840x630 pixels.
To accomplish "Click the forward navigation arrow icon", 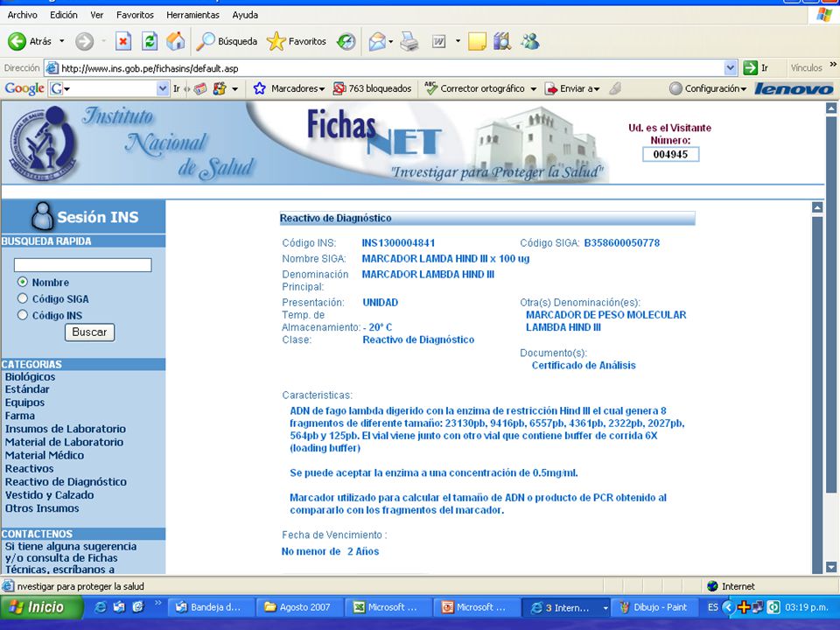I will point(84,41).
